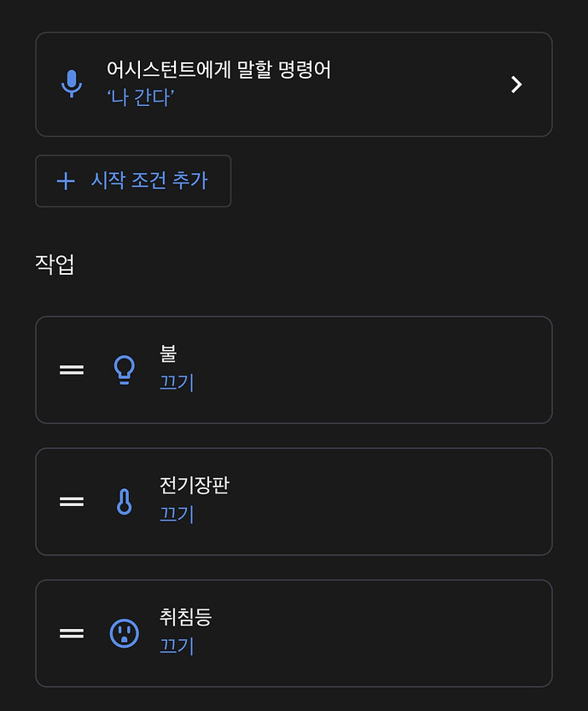The image size is (588, 711).
Task: Click the drag handle for 취침등
Action: pyautogui.click(x=72, y=633)
